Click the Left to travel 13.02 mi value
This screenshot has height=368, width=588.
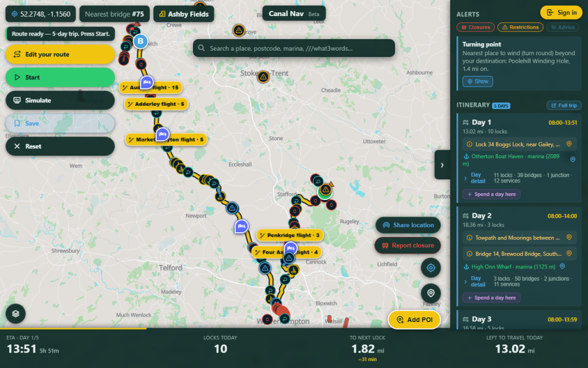click(514, 349)
